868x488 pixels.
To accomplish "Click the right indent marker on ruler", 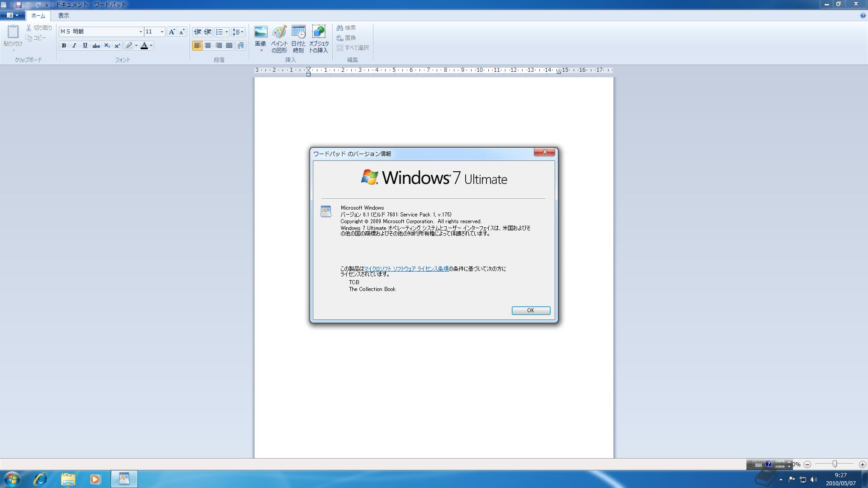I will point(559,71).
